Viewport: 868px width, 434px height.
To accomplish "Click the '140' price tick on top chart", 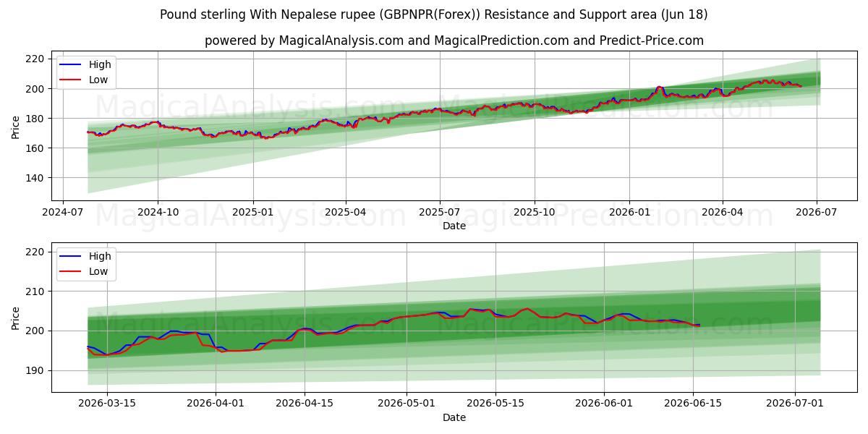I will point(35,178).
